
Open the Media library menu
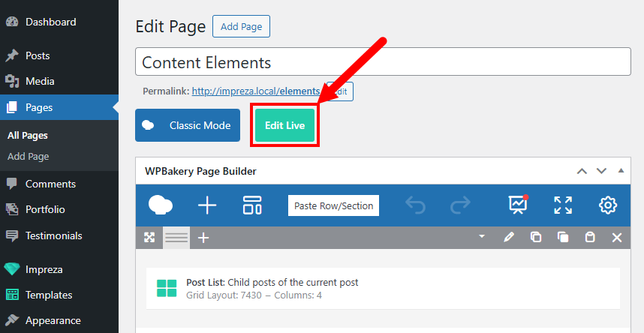click(59, 81)
